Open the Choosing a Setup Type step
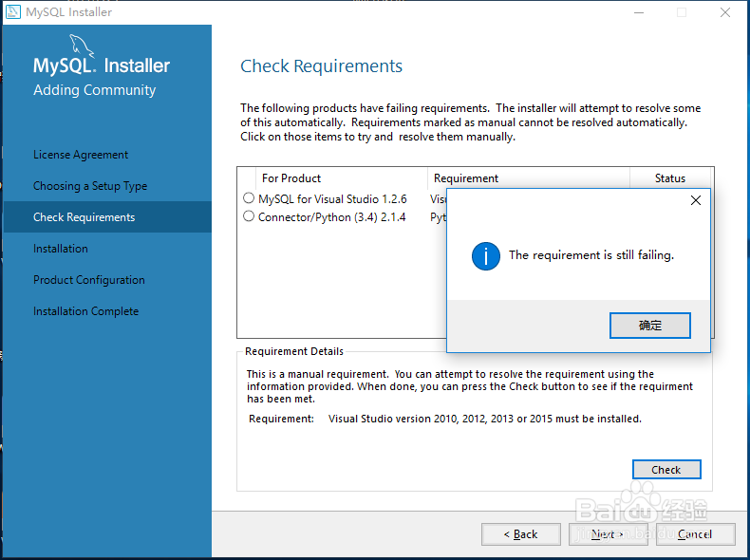The image size is (750, 560). click(90, 186)
